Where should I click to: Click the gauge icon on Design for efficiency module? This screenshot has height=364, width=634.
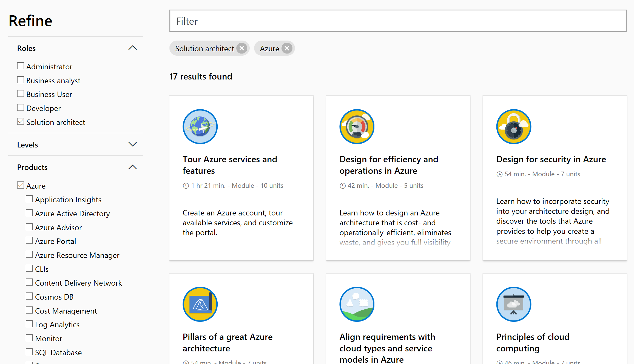point(357,126)
